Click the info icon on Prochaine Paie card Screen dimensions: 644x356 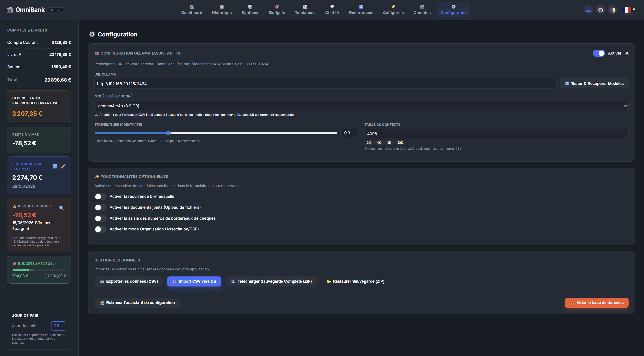[x=55, y=166]
